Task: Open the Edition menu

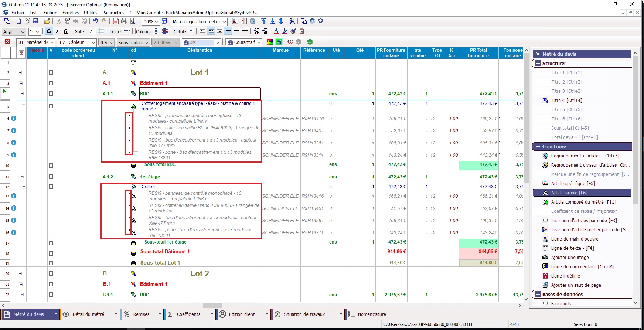Action: click(50, 13)
